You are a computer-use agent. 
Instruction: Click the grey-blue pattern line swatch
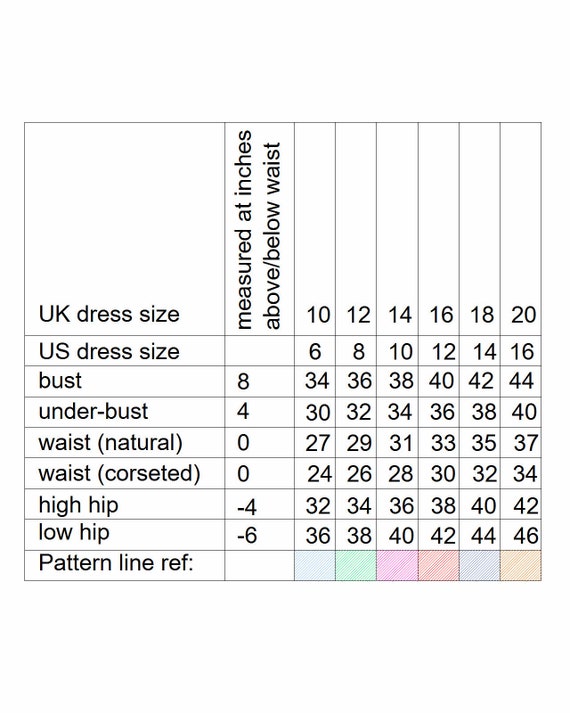[x=480, y=565]
